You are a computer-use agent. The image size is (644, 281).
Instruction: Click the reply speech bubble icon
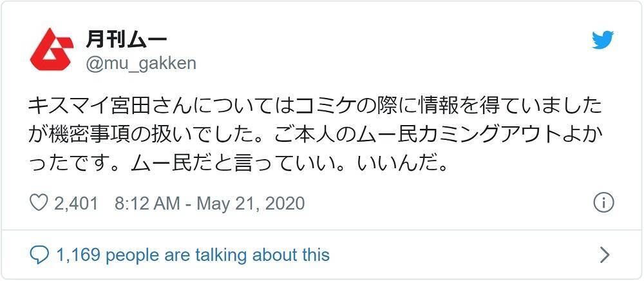pos(39,255)
